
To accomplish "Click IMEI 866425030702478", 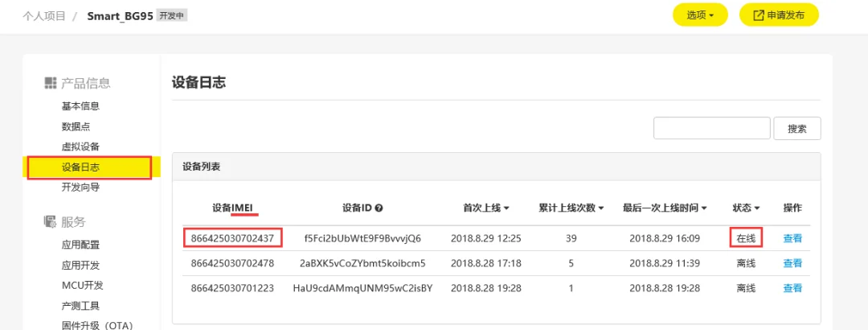I will [232, 263].
